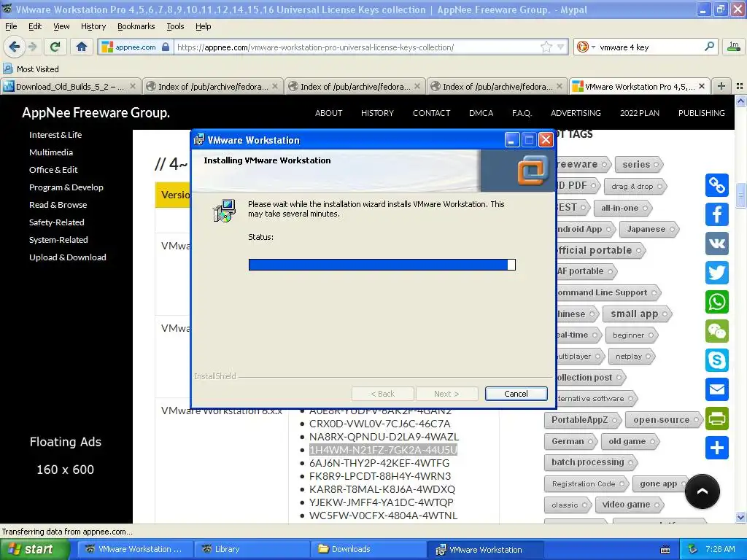Viewport: 747px width, 560px height.
Task: Click the Windows start button
Action: pos(34,549)
